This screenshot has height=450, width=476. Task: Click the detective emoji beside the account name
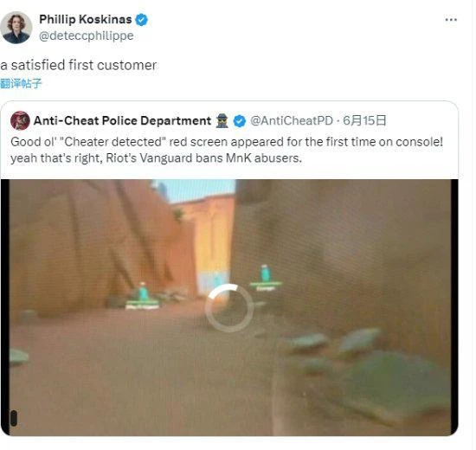tap(222, 121)
